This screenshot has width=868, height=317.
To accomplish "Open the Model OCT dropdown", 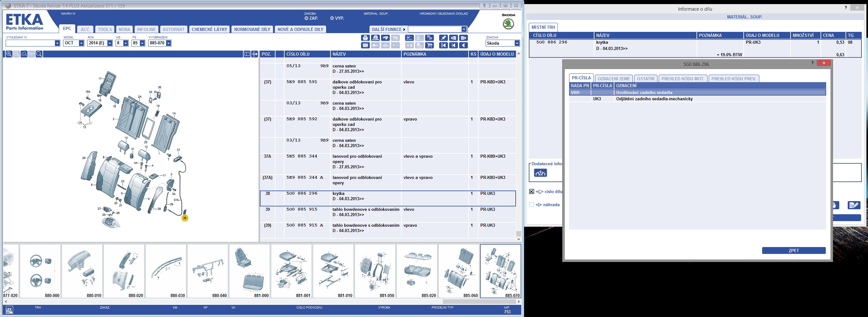I will 81,43.
